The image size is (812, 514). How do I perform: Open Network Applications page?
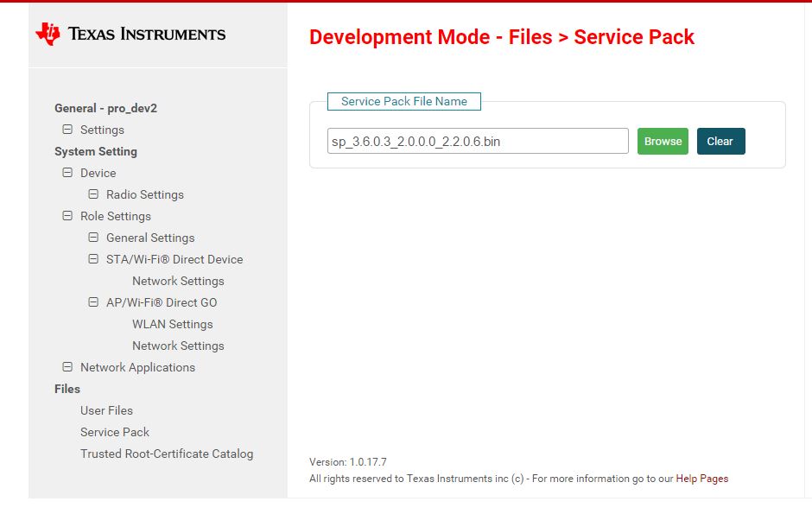pos(137,367)
